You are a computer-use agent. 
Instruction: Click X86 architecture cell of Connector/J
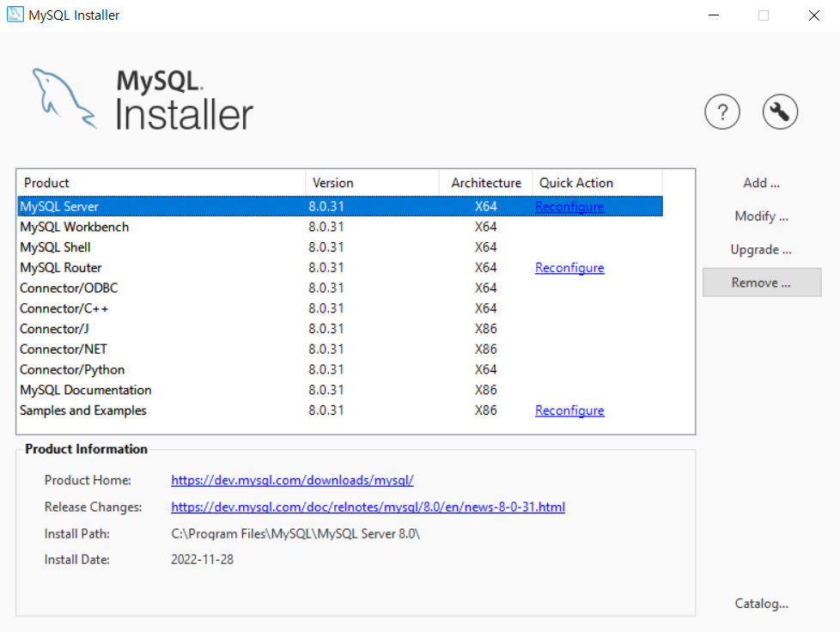485,329
